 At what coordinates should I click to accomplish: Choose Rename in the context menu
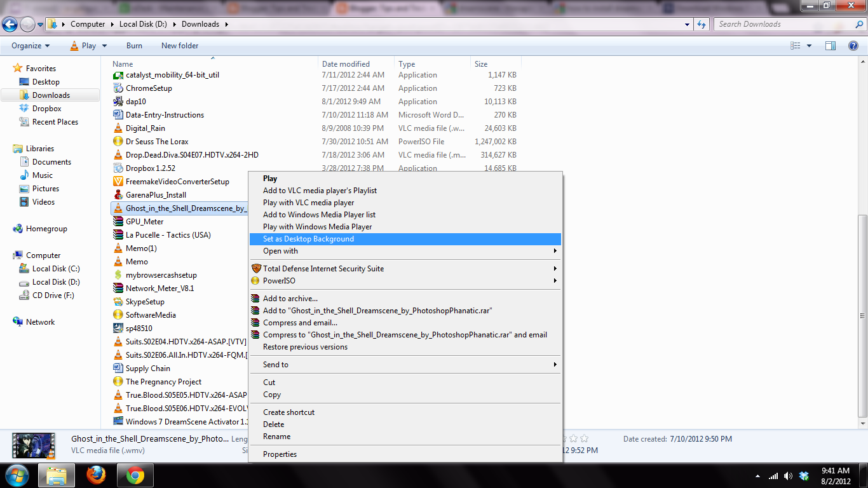tap(276, 437)
